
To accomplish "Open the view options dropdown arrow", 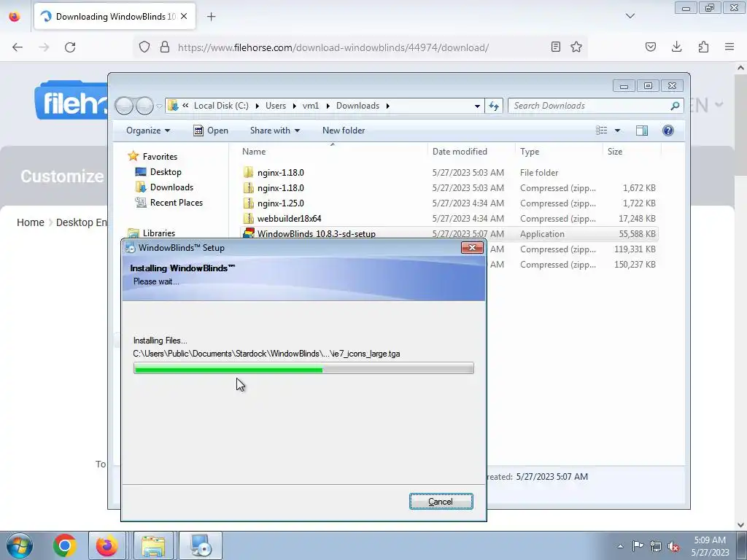I will point(617,131).
